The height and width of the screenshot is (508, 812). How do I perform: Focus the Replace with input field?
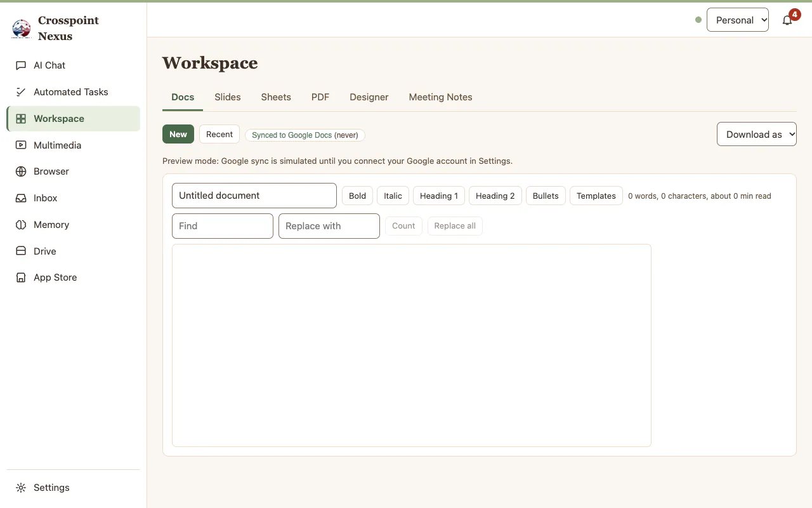[329, 226]
